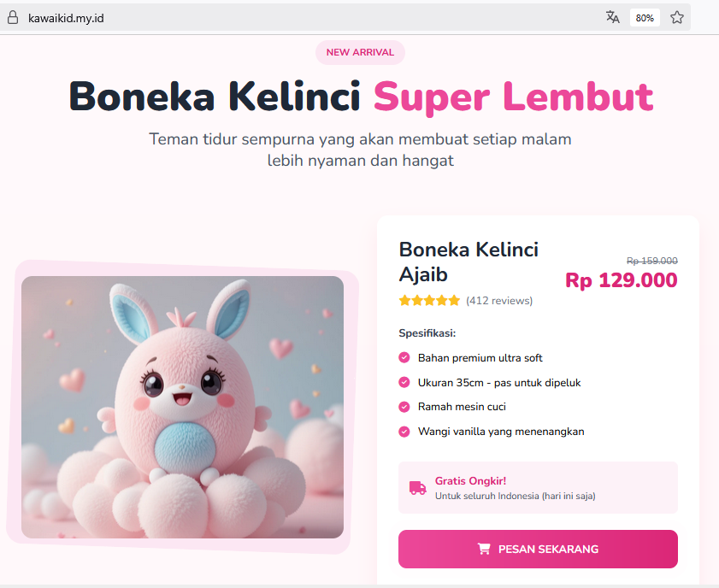
Task: Bookmark page with the star icon
Action: pos(677,17)
